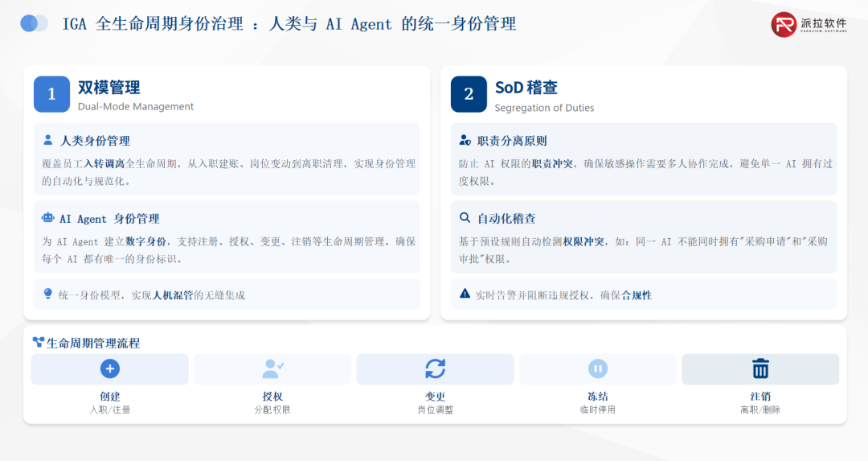868x461 pixels.
Task: Click the bold 权限冲突 text
Action: 583,241
